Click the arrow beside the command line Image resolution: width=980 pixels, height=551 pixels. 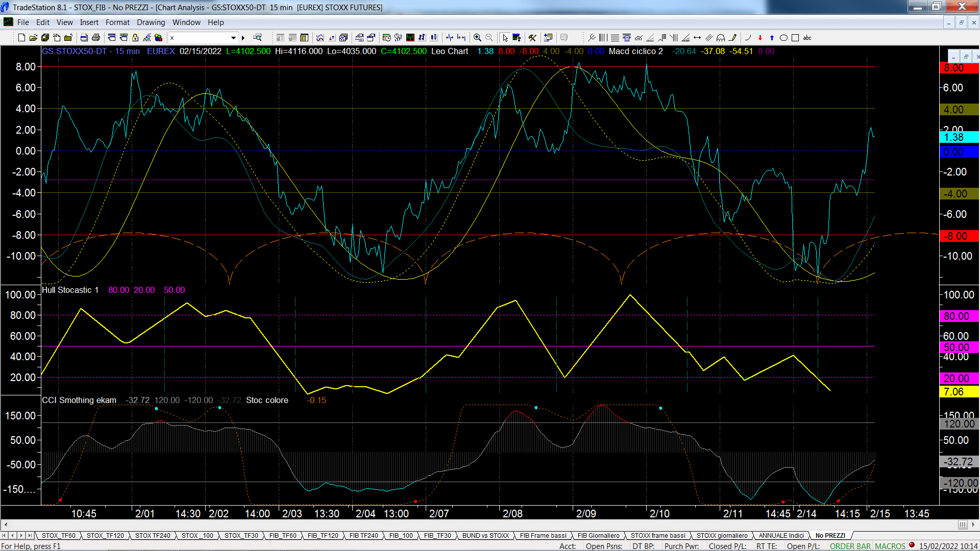point(243,38)
